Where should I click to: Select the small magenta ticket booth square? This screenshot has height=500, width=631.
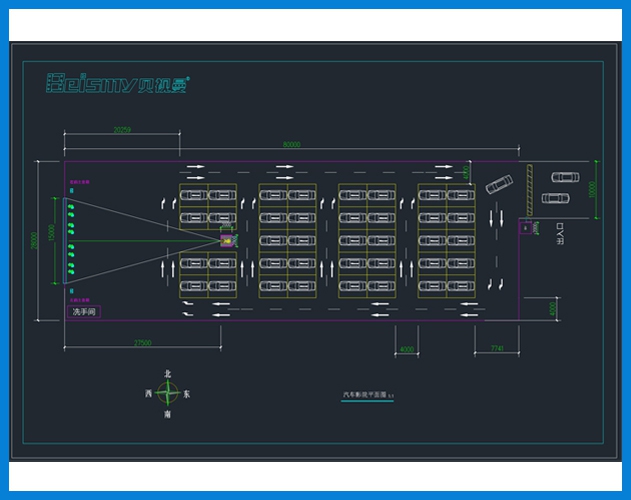tap(525, 228)
